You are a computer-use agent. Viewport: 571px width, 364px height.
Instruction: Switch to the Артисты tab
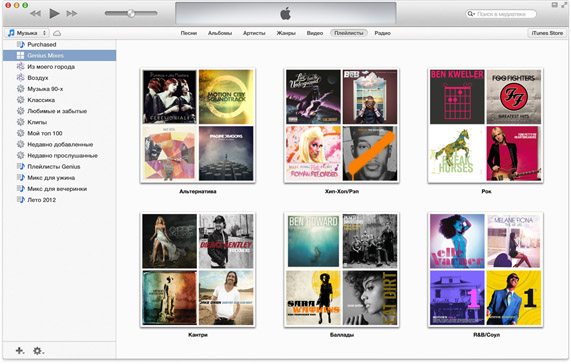pos(254,33)
